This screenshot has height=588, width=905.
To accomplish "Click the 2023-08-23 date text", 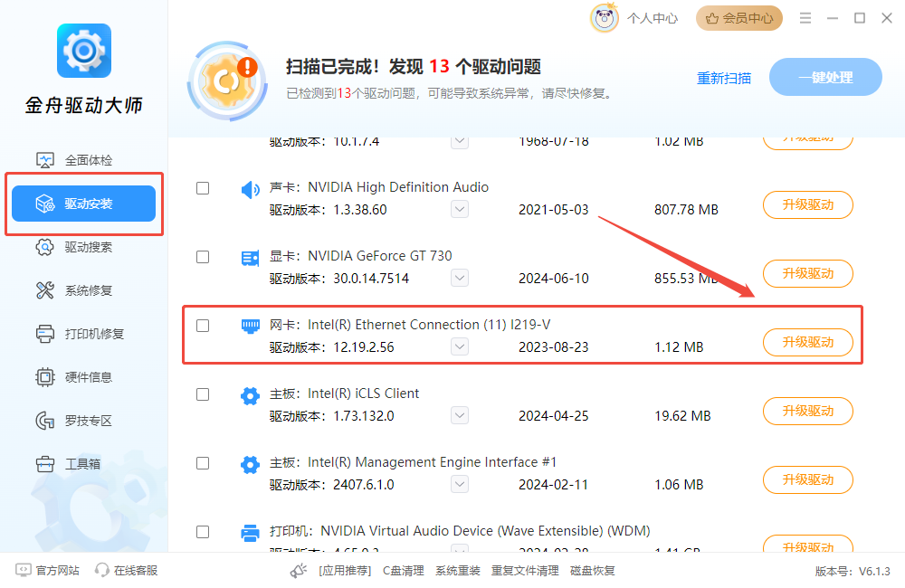I will pyautogui.click(x=554, y=346).
